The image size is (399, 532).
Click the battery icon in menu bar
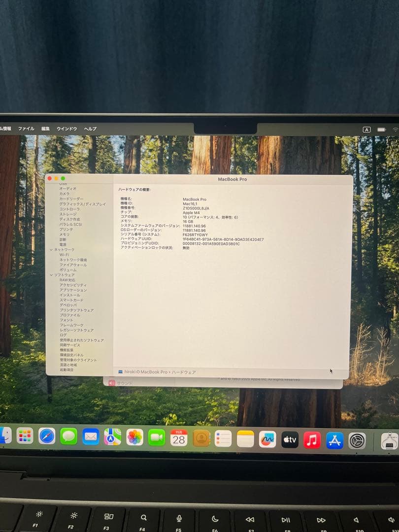tap(381, 130)
